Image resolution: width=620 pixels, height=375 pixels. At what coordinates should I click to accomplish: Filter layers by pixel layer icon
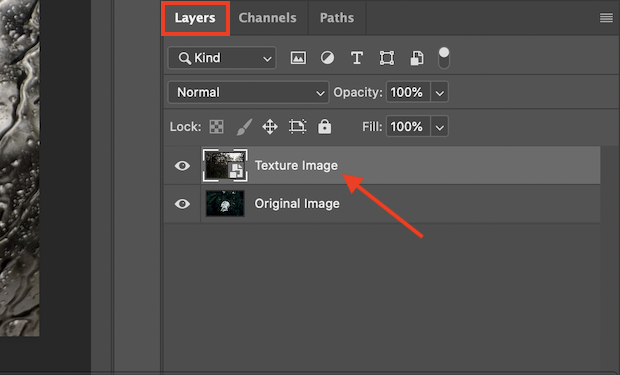click(298, 58)
